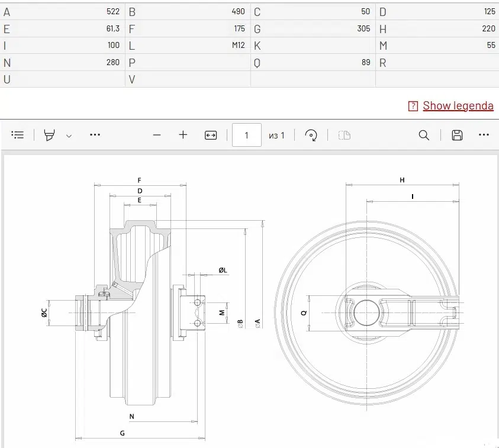Zoom in with the plus icon

click(183, 135)
